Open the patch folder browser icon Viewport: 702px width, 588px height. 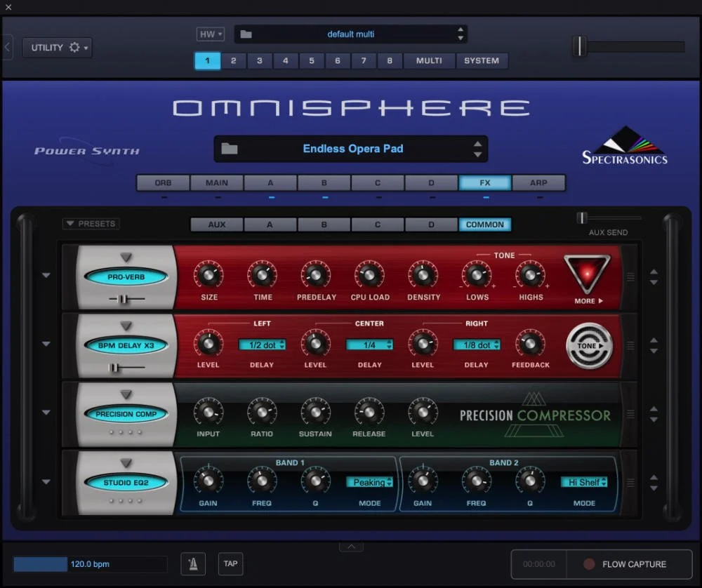coord(230,149)
